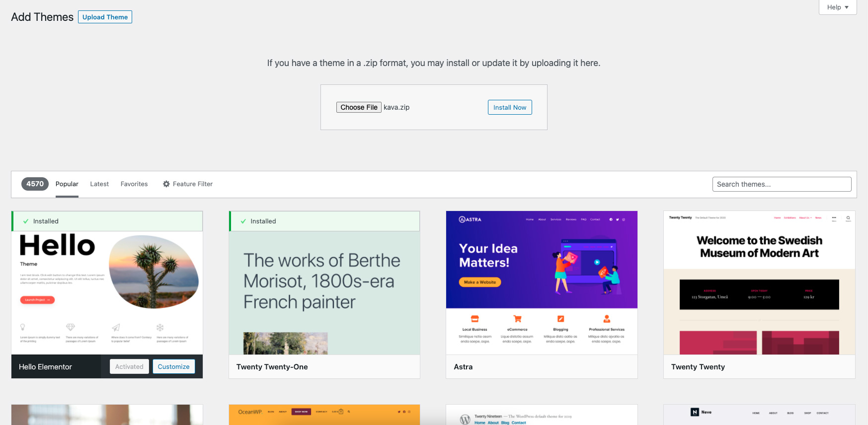Customize the Hello Elementor theme
This screenshot has width=868, height=425.
click(x=173, y=367)
